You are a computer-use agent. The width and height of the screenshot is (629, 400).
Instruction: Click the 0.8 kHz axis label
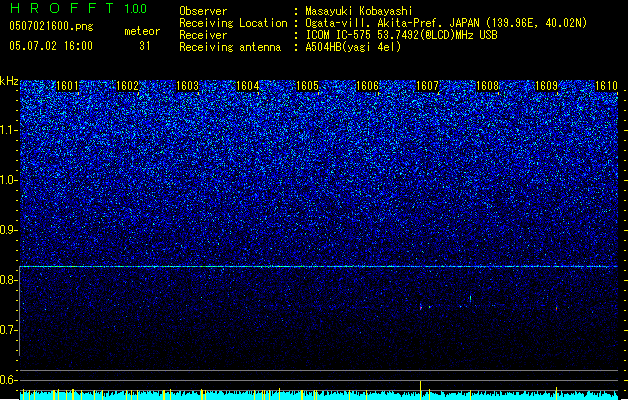[8, 280]
